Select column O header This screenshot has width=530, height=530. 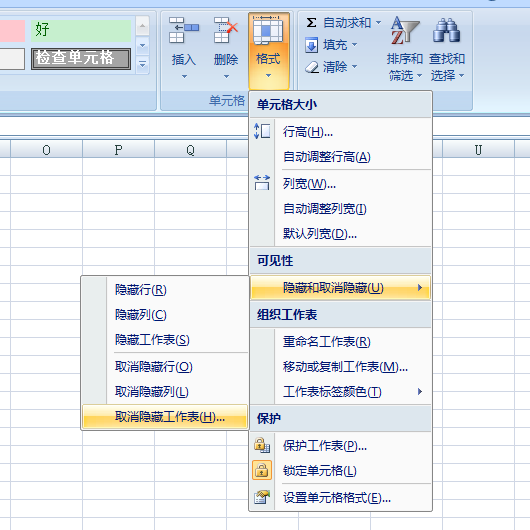point(46,149)
